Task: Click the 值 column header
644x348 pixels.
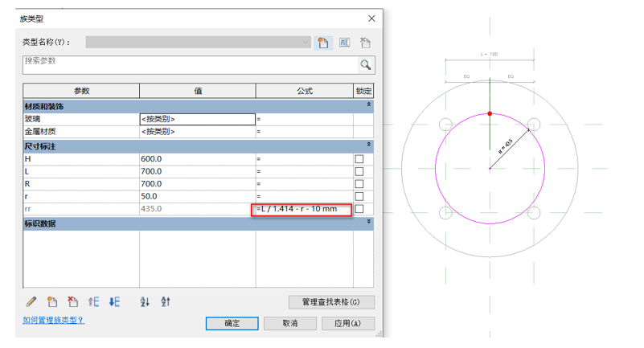Action: [x=198, y=91]
